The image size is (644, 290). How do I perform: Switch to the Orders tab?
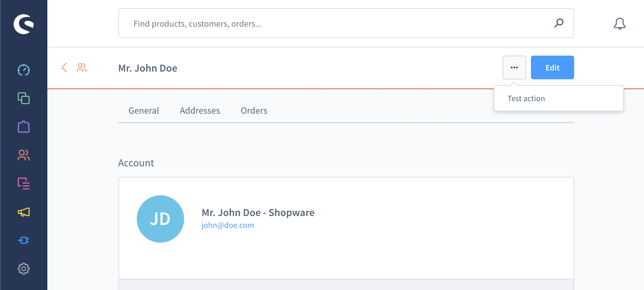[254, 111]
